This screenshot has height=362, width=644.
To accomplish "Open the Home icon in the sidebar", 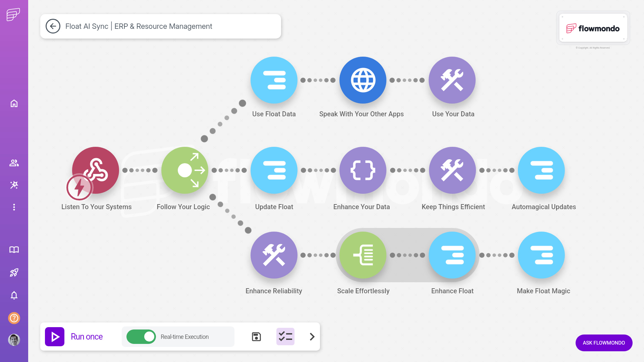I will point(14,103).
